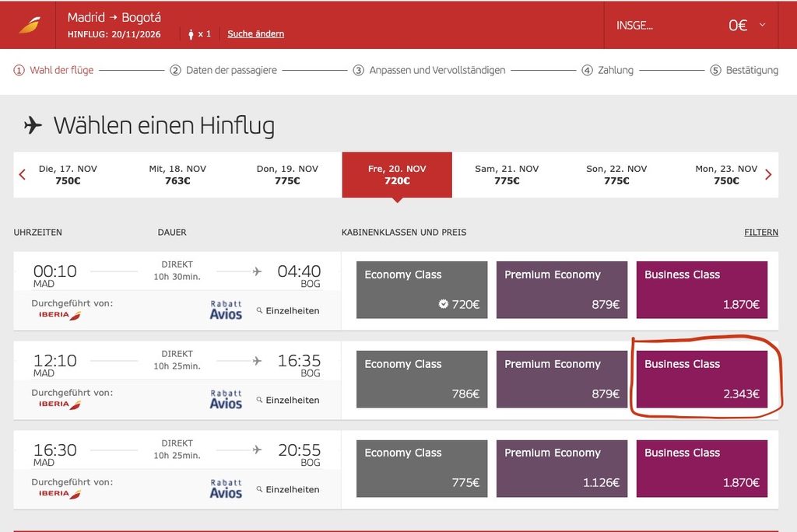Choose Business Class 1.870€ on the 00:10 flight
Viewport: 797px width, 532px height.
702,289
